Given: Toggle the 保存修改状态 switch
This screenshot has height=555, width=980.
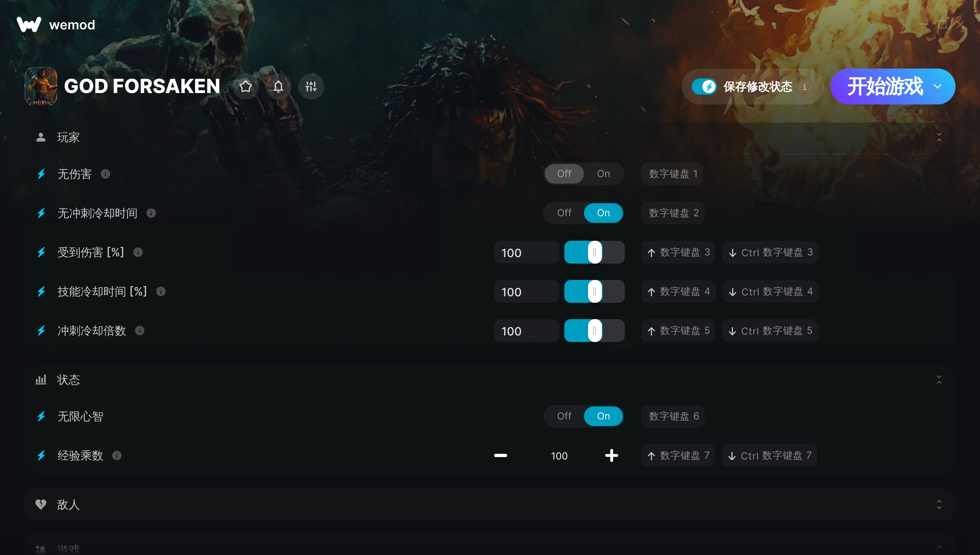Looking at the screenshot, I should [x=704, y=87].
